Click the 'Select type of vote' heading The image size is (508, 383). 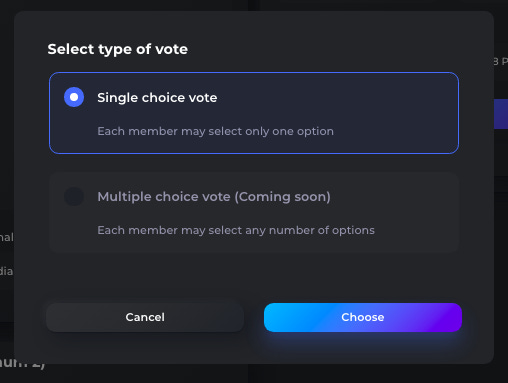click(118, 49)
